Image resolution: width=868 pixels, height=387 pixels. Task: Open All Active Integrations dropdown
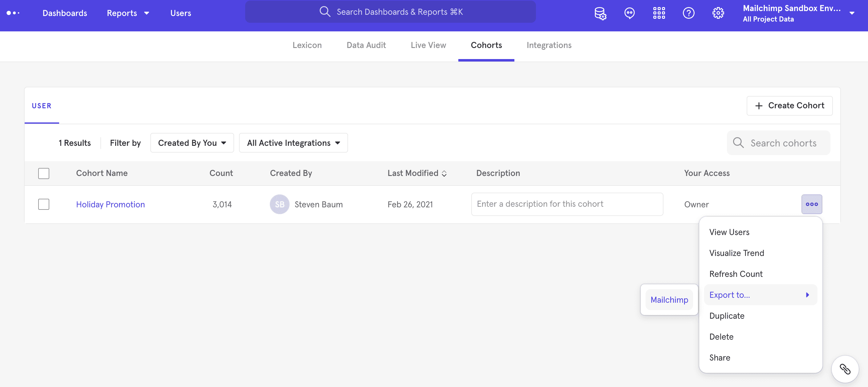point(293,143)
